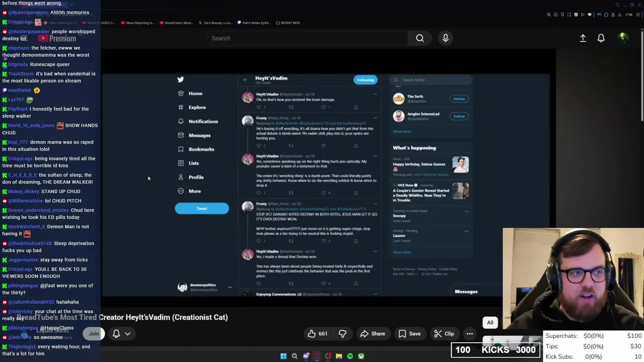Click the Twitter bird logo in video

pyautogui.click(x=181, y=79)
